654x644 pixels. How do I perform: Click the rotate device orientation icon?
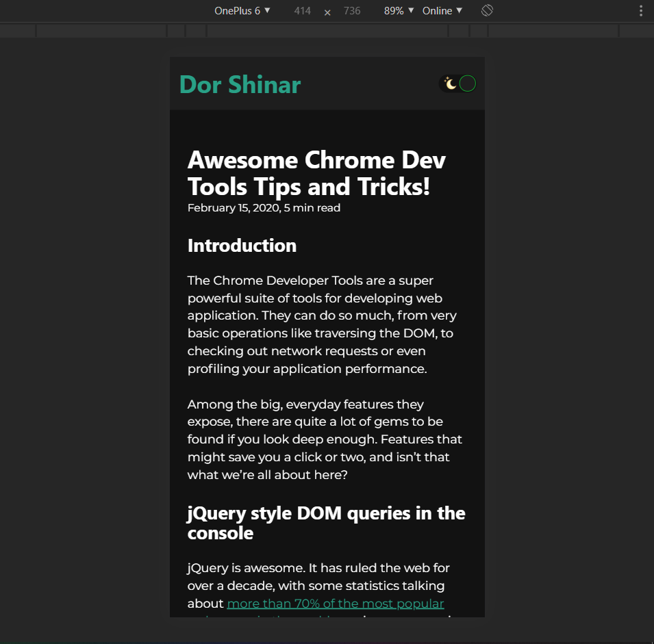[487, 10]
